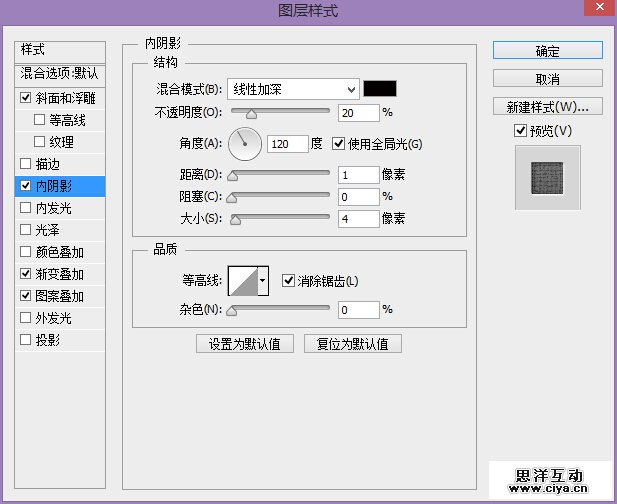Toggle the 斜面和浮雕 checkbox

pyautogui.click(x=26, y=98)
